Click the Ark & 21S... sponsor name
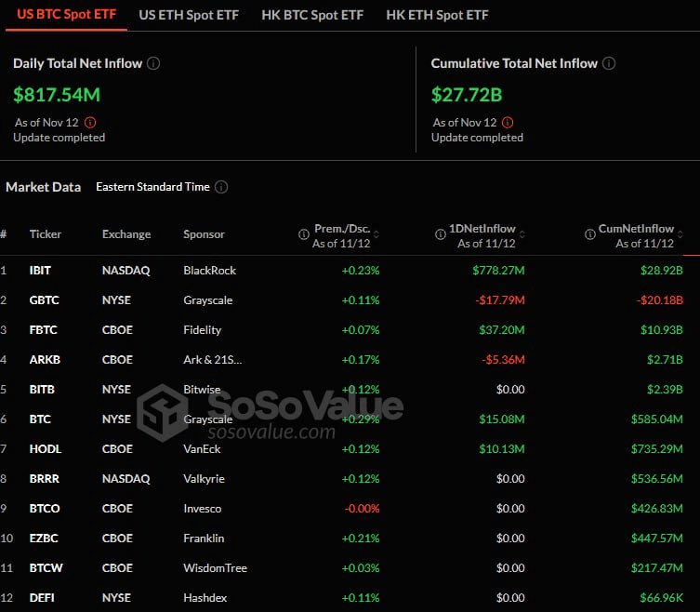The width and height of the screenshot is (700, 612). [213, 360]
